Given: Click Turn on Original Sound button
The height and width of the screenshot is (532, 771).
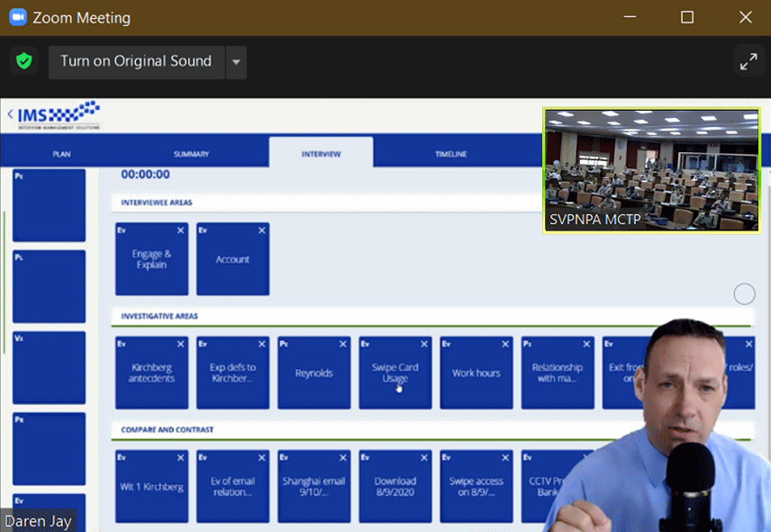Looking at the screenshot, I should (x=136, y=62).
